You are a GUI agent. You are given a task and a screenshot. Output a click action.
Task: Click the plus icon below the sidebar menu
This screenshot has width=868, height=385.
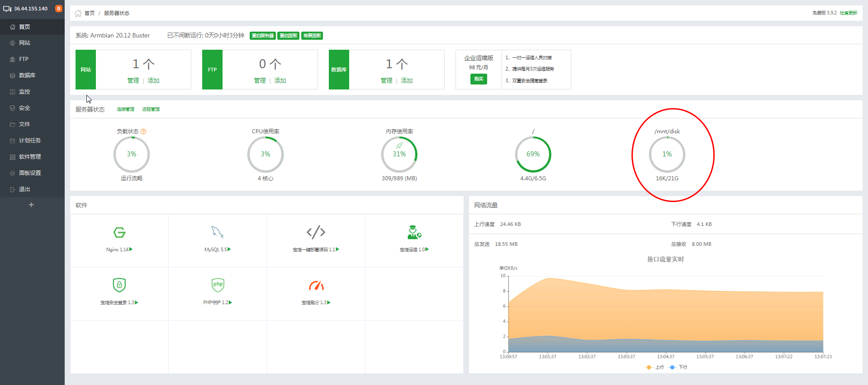tap(31, 205)
